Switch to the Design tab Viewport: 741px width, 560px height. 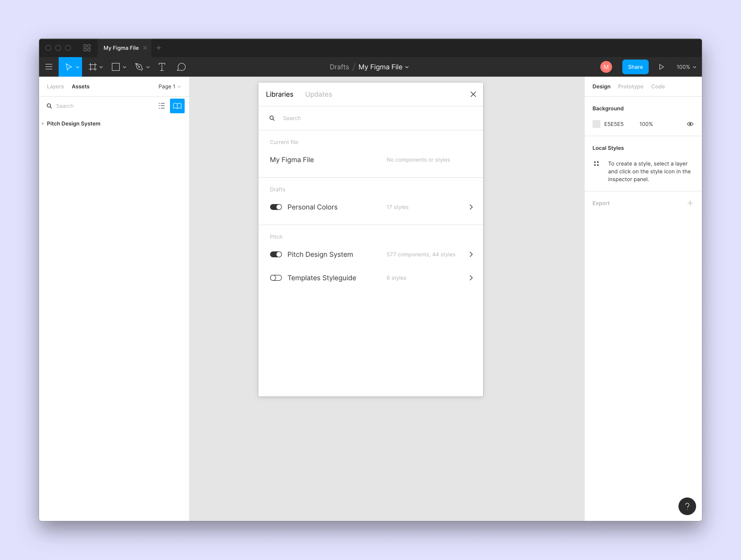(601, 86)
